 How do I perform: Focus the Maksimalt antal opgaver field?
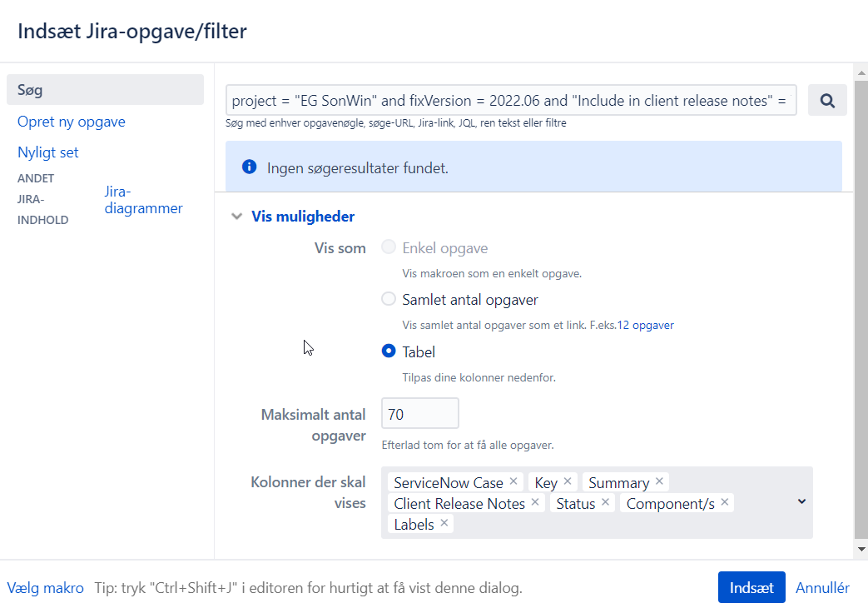[x=420, y=413]
